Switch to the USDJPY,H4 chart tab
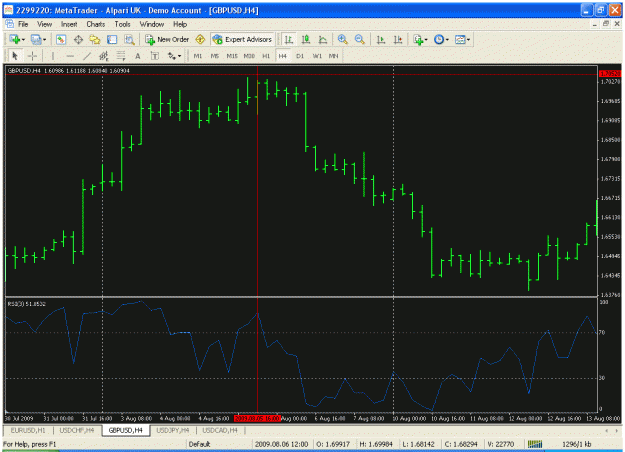This screenshot has width=625, height=452. pyautogui.click(x=173, y=430)
